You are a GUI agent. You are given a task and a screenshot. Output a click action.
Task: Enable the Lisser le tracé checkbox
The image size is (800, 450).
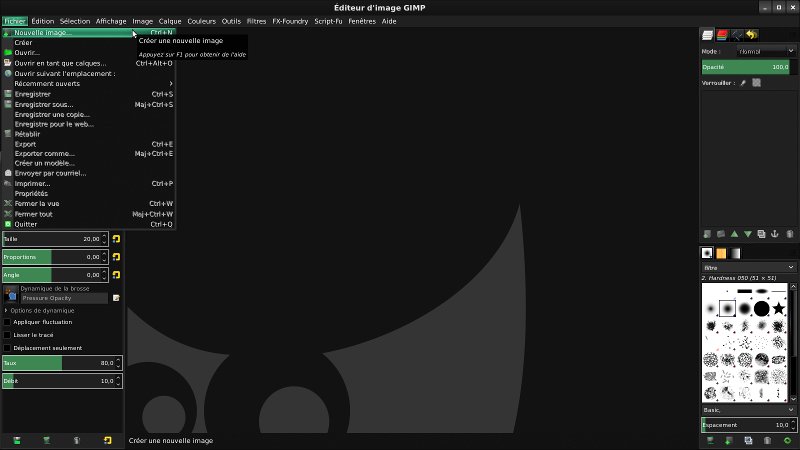coord(7,335)
